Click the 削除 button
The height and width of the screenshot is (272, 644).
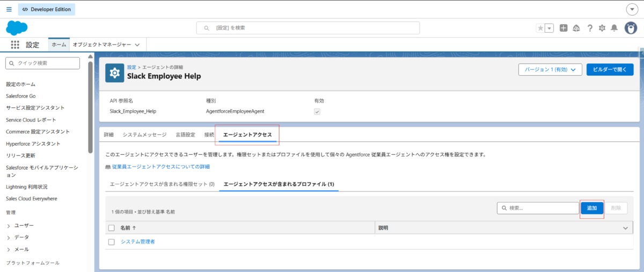click(x=616, y=208)
